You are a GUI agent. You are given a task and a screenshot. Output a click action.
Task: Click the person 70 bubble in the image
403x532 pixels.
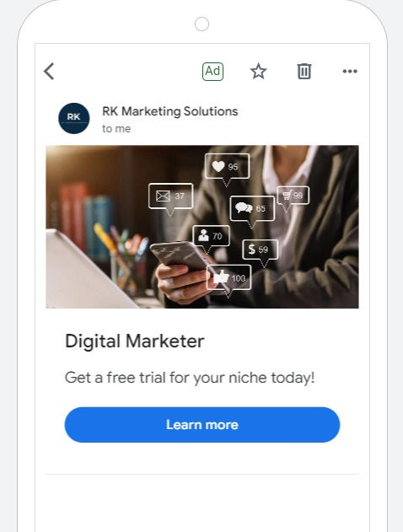click(211, 235)
